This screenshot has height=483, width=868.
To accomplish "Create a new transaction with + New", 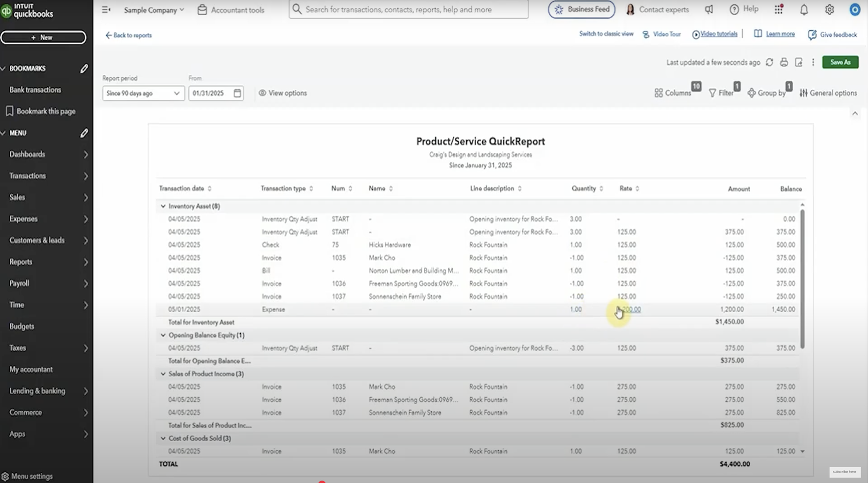I will [43, 37].
